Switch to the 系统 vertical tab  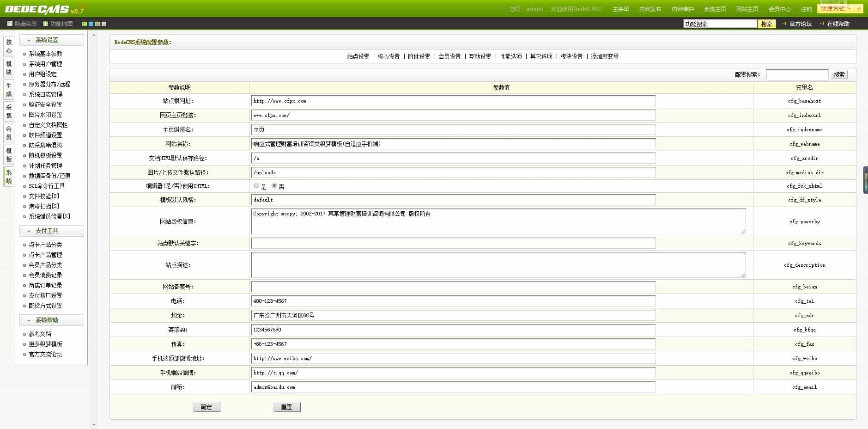(9, 177)
